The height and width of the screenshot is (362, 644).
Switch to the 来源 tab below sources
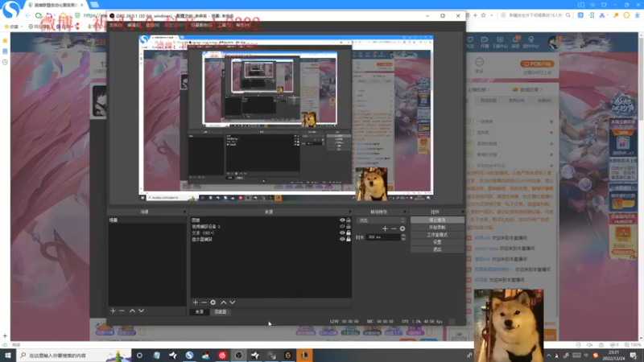199,312
